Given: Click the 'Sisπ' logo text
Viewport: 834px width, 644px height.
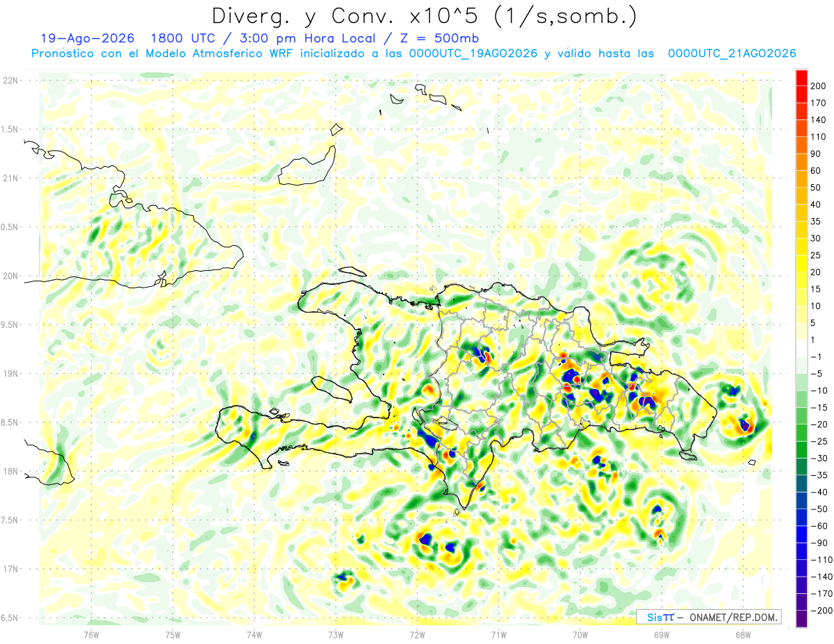Looking at the screenshot, I should pos(660,617).
